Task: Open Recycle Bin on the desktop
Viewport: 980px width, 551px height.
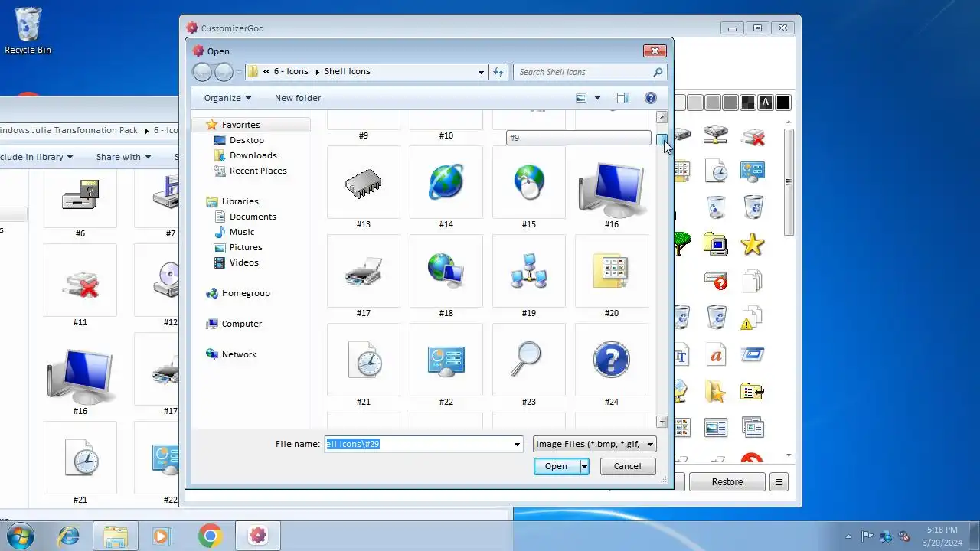Action: (28, 31)
